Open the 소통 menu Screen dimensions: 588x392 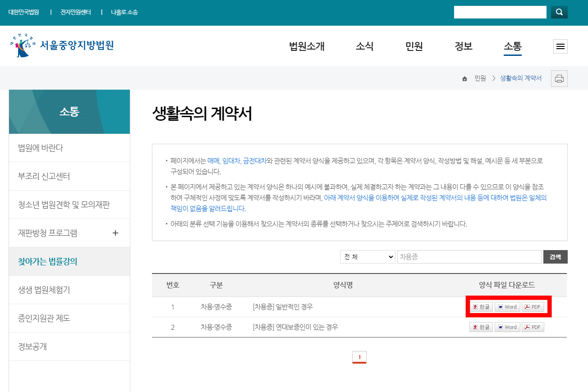512,46
